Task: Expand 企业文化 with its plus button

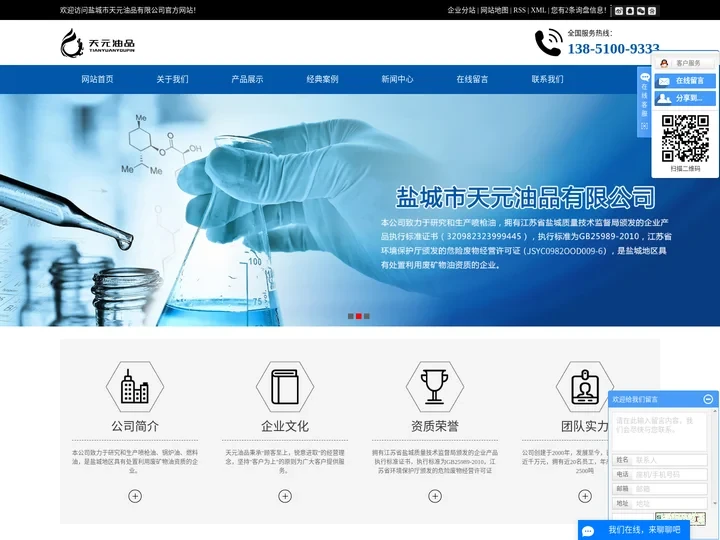Action: (284, 496)
